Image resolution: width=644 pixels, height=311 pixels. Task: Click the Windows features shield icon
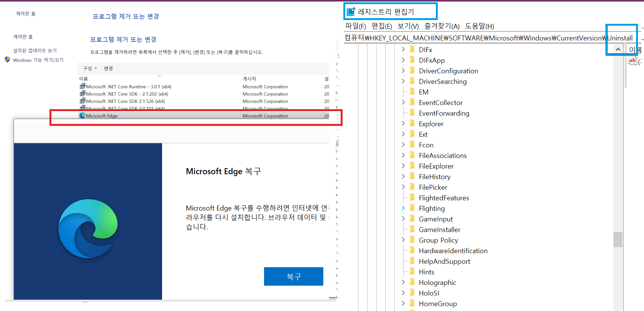pyautogui.click(x=7, y=60)
